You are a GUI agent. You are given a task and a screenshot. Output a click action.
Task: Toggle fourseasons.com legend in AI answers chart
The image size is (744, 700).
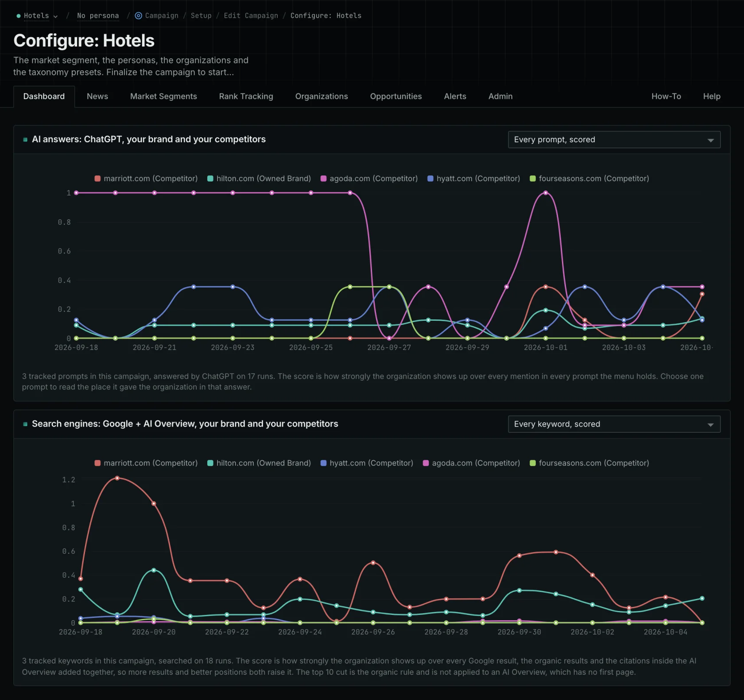(x=589, y=179)
